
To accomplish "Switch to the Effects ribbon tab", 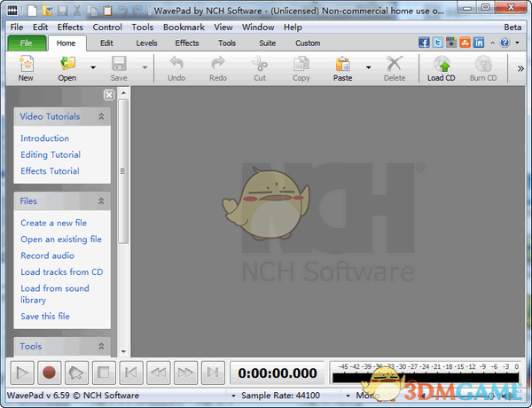I will pos(186,43).
